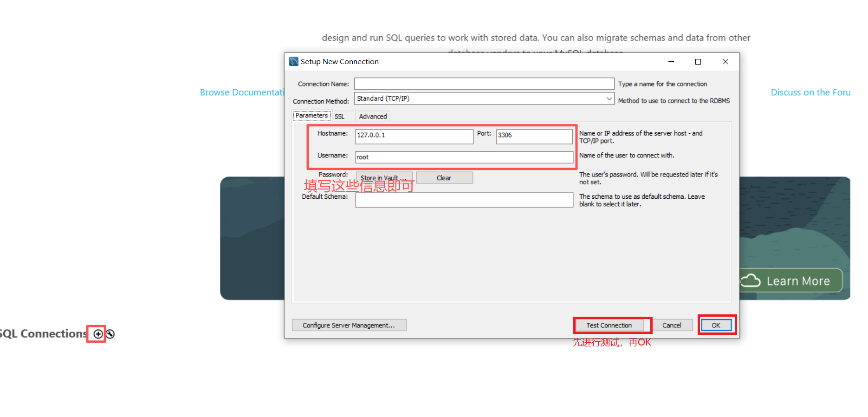This screenshot has width=868, height=417.
Task: Click the Clear password button
Action: click(444, 178)
